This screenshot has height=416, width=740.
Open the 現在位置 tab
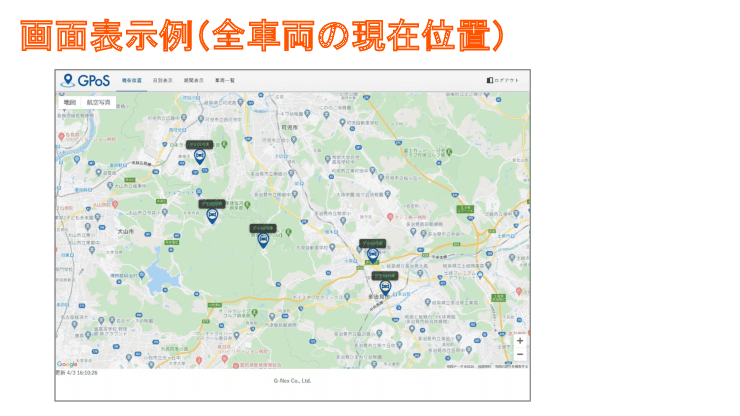(132, 81)
